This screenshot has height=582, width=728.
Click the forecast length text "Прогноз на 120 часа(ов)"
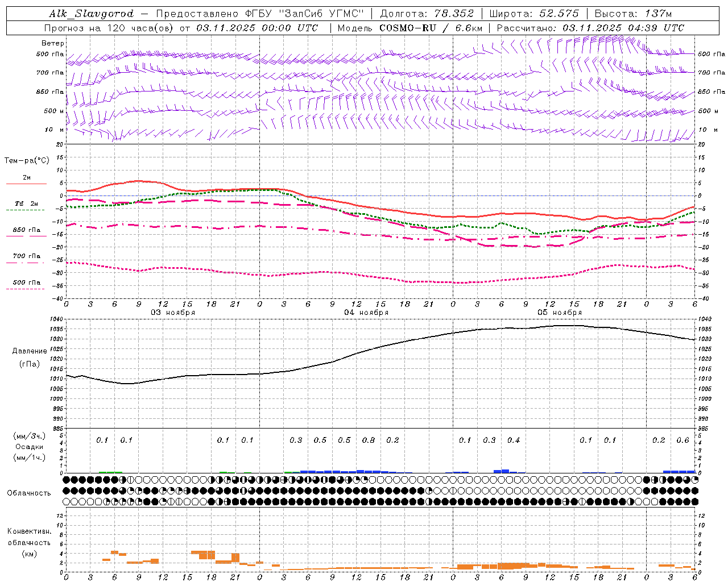[x=108, y=28]
